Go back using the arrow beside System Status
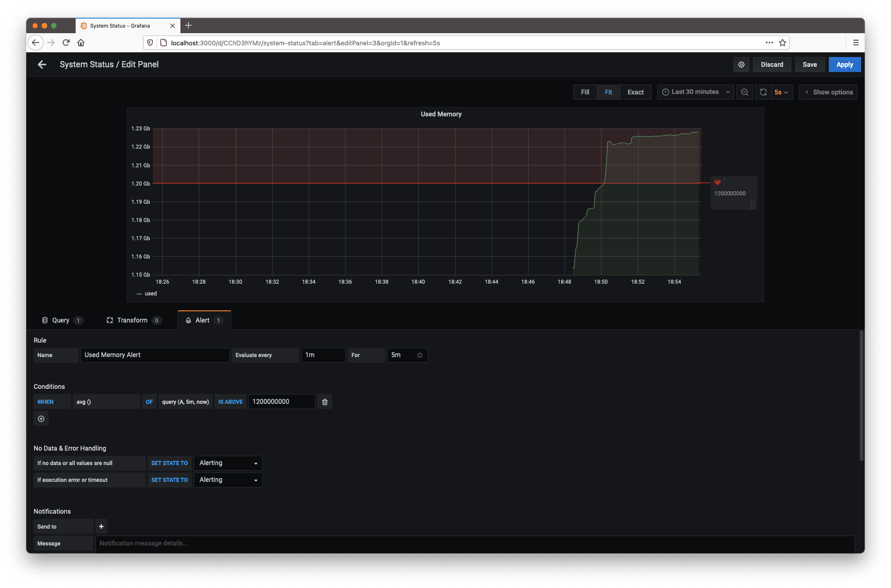The width and height of the screenshot is (891, 588). pos(42,65)
